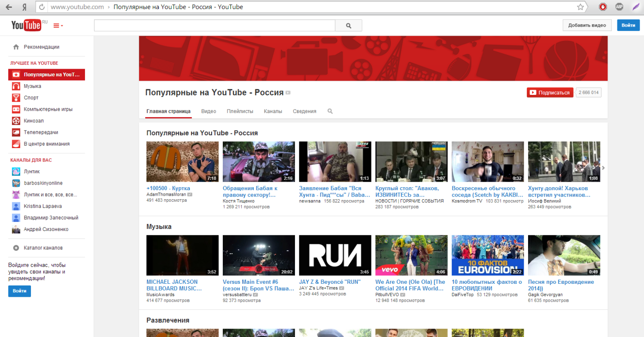Viewport: 644px width, 337px height.
Task: Open the guide menu dropdown next to logo
Action: coord(58,26)
